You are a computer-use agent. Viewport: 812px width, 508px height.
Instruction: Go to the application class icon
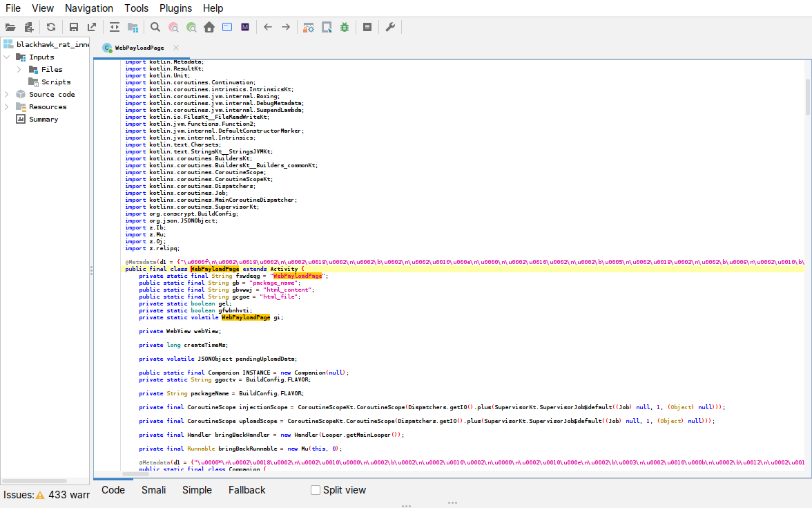226,28
